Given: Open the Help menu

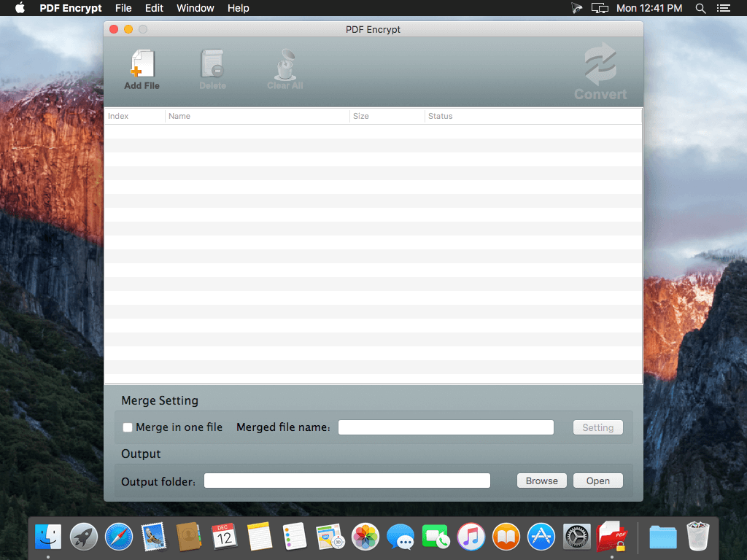Looking at the screenshot, I should pyautogui.click(x=239, y=8).
